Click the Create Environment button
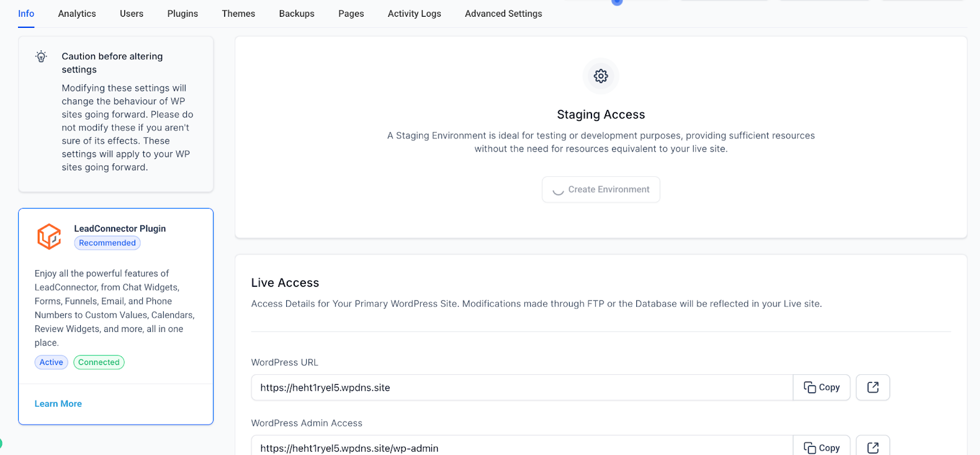980x455 pixels. [x=600, y=189]
